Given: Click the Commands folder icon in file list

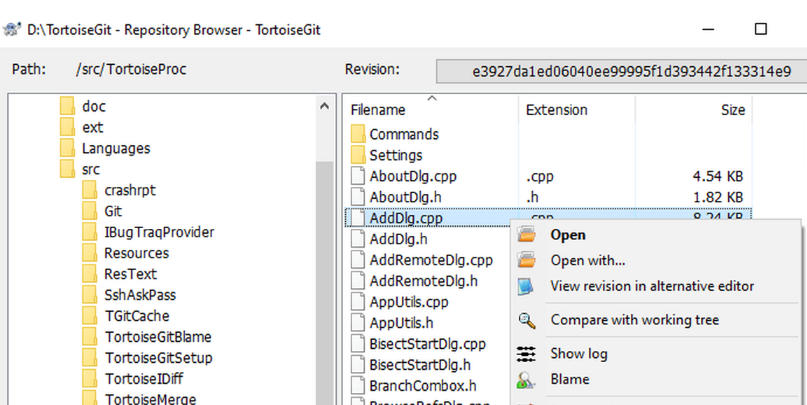Looking at the screenshot, I should coord(358,134).
